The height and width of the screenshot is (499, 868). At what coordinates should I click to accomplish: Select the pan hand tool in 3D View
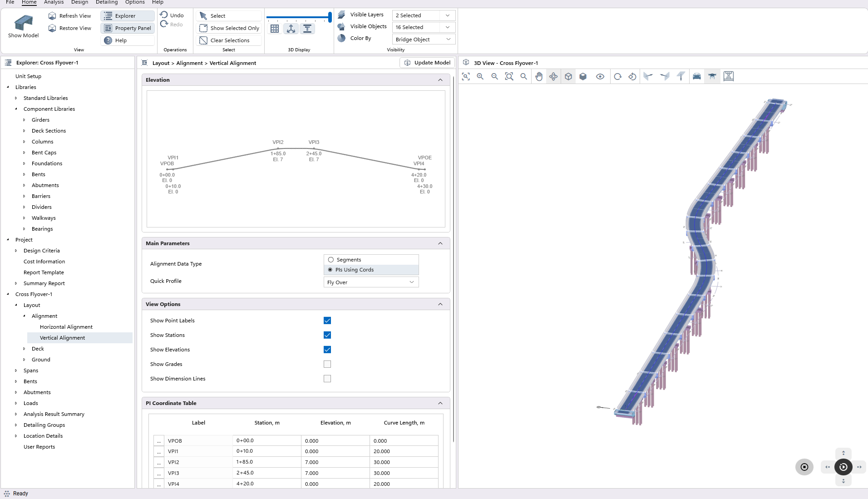(539, 77)
